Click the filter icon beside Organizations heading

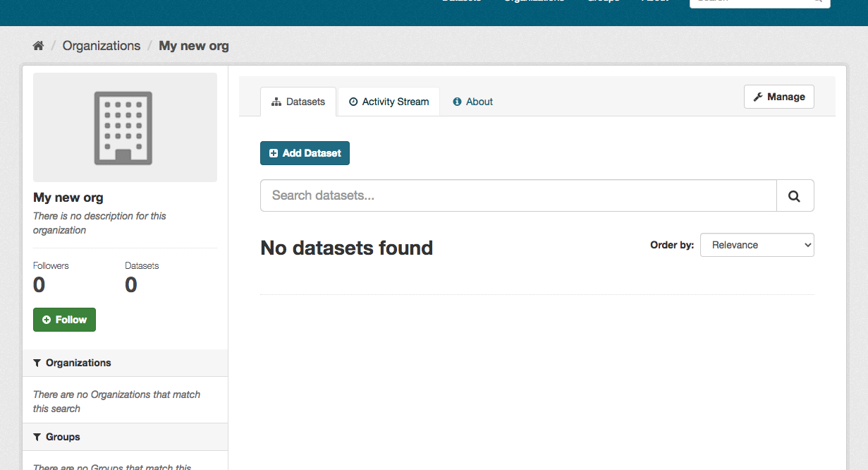[37, 363]
